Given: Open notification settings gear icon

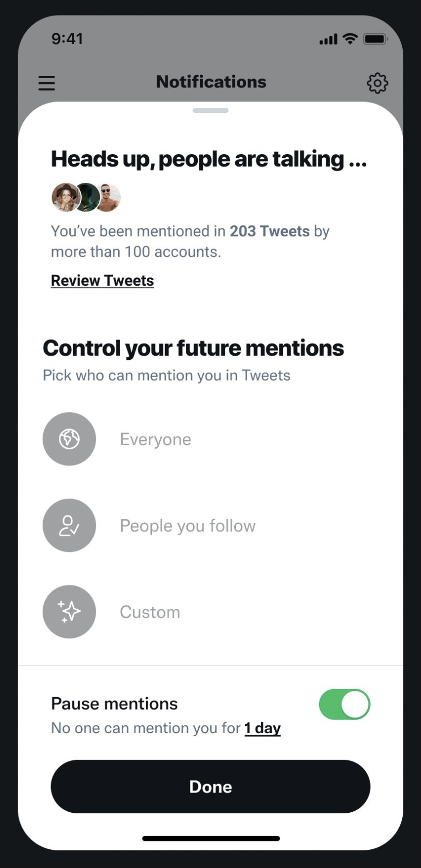Looking at the screenshot, I should pyautogui.click(x=377, y=83).
